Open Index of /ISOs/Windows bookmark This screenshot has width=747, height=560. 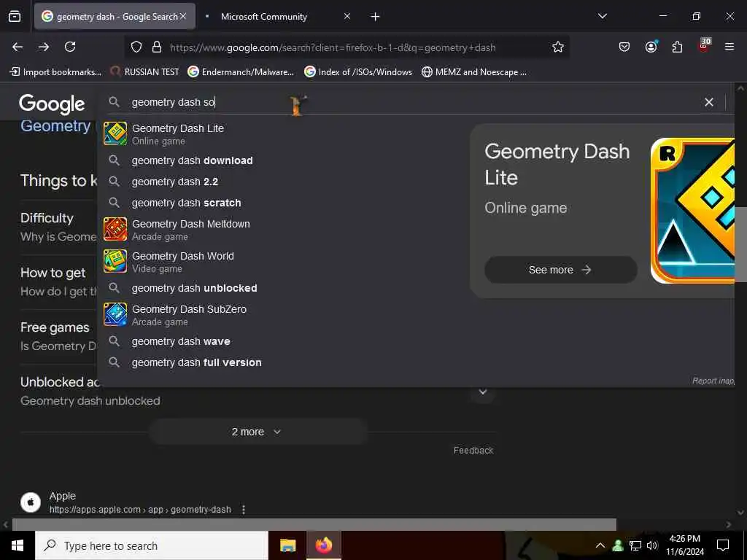click(358, 72)
